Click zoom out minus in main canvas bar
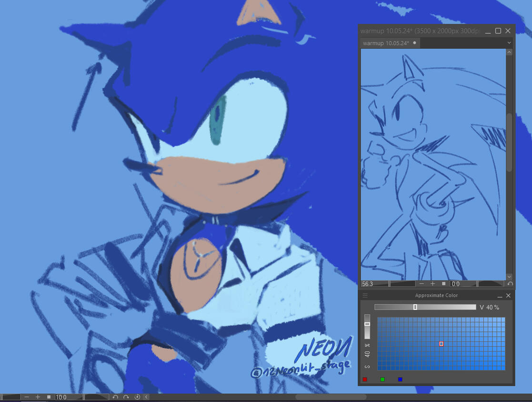This screenshot has width=532, height=402. [27, 397]
